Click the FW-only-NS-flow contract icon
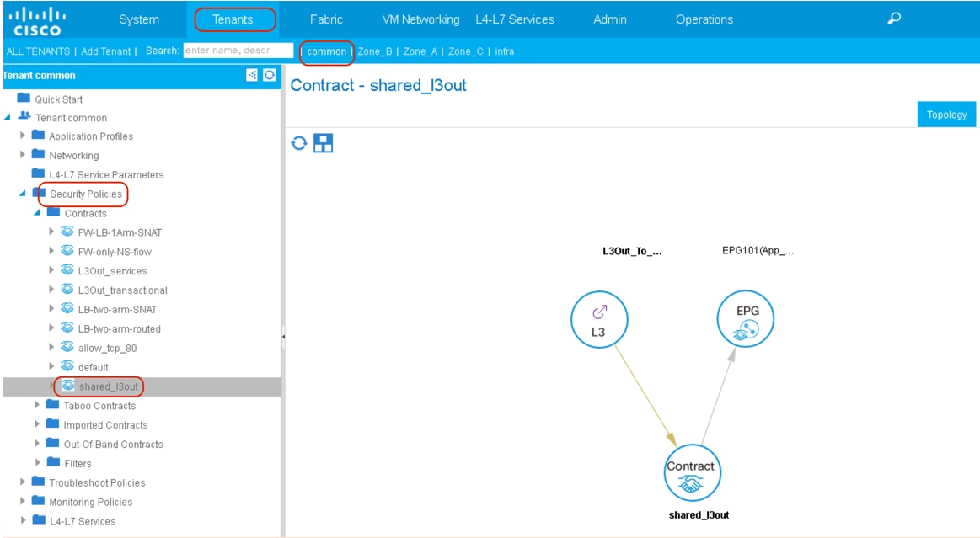The width and height of the screenshot is (980, 538). click(67, 251)
